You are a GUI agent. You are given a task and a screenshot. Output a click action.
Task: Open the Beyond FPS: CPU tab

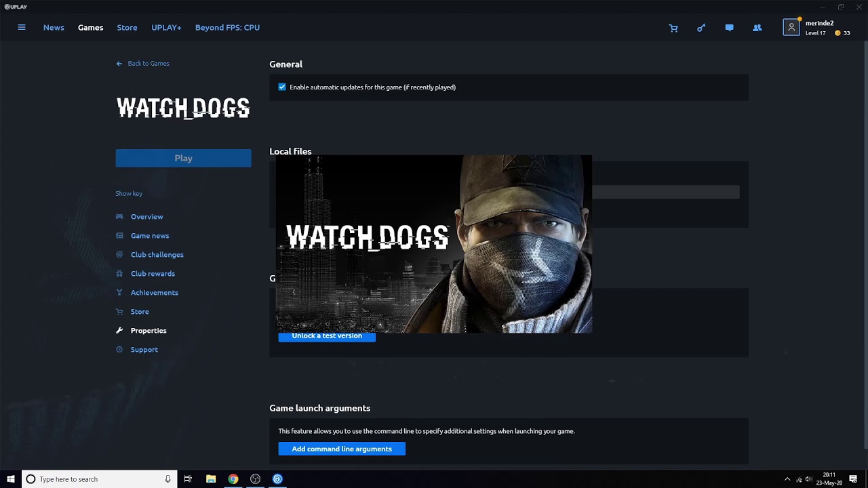227,28
